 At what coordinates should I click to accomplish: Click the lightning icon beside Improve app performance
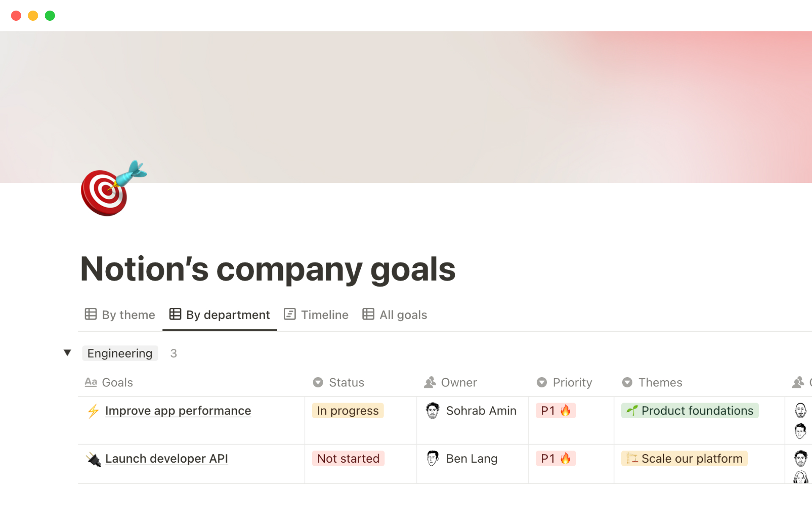(x=93, y=411)
